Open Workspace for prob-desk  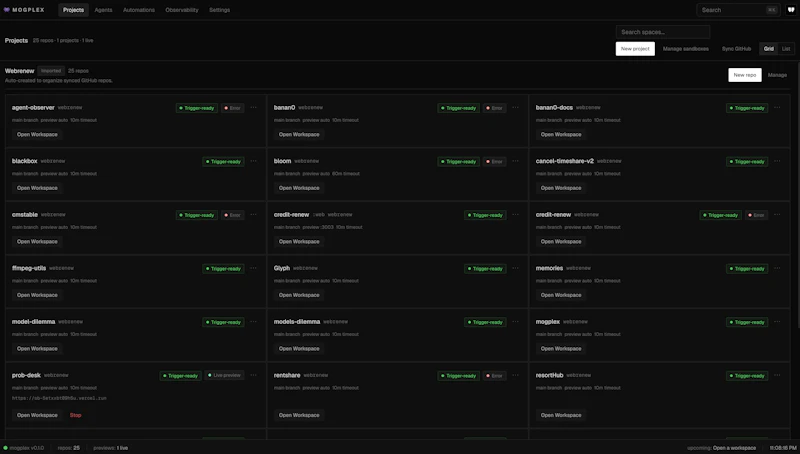37,415
